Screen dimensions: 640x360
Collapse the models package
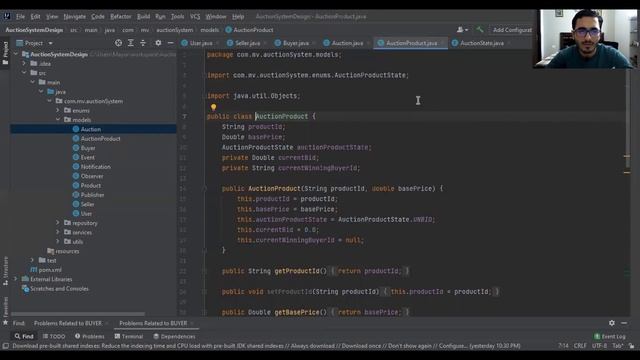click(x=58, y=120)
